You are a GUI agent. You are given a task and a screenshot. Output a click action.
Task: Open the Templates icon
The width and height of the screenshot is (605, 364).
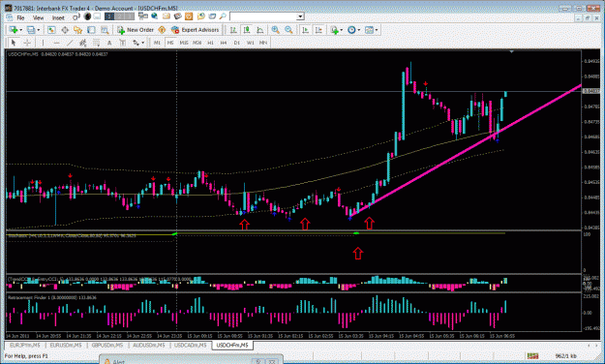click(369, 30)
